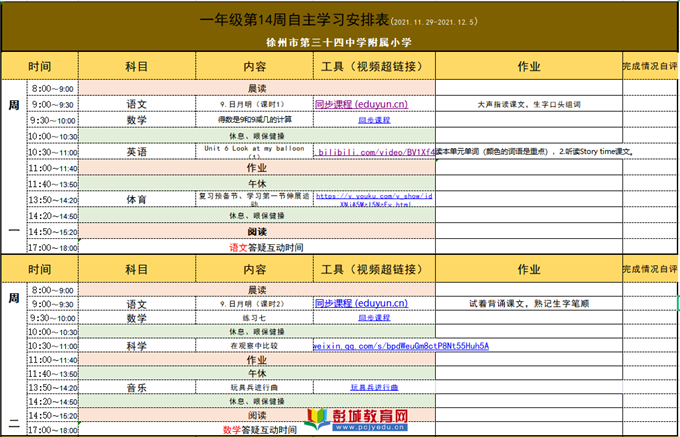Select the cell 得数是9和9减几的计算
Viewport: 680px width, 437px height.
(254, 120)
